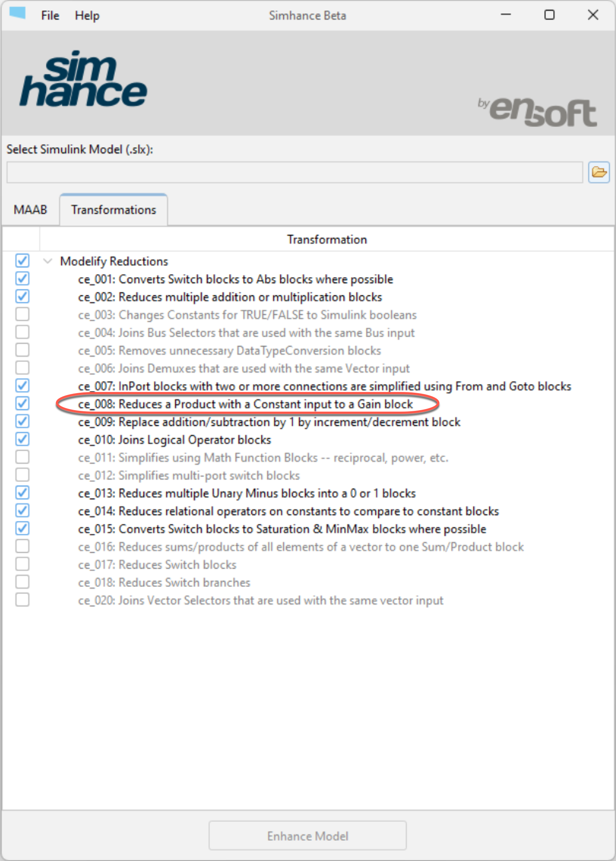This screenshot has width=616, height=861.
Task: Enable the ce_005 DataTypeConversion checkbox
Action: coord(22,350)
